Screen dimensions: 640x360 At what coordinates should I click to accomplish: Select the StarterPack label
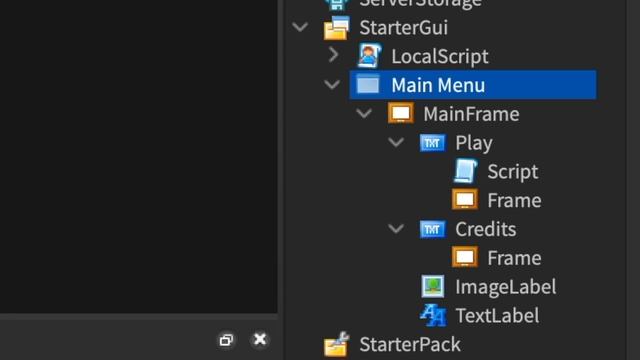point(410,344)
